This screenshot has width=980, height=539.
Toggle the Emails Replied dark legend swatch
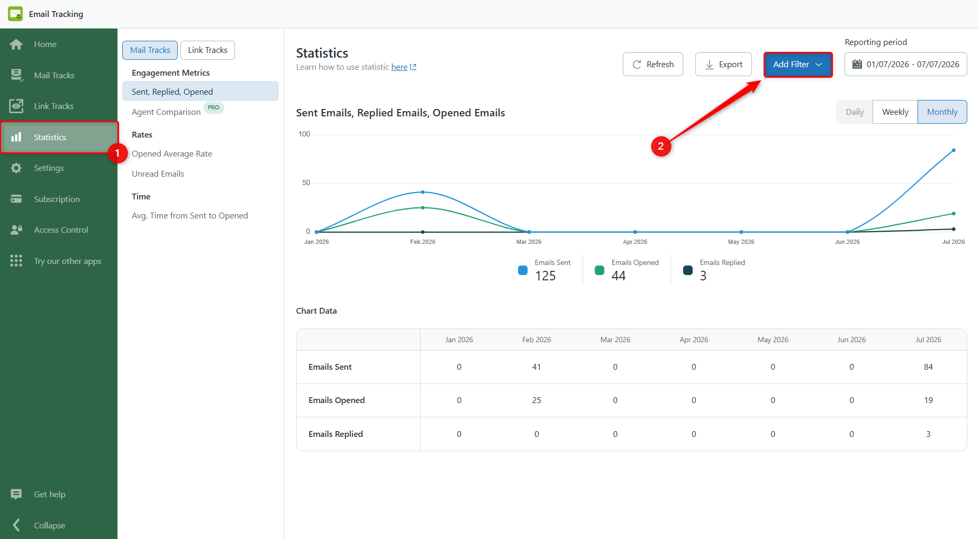[x=688, y=270]
